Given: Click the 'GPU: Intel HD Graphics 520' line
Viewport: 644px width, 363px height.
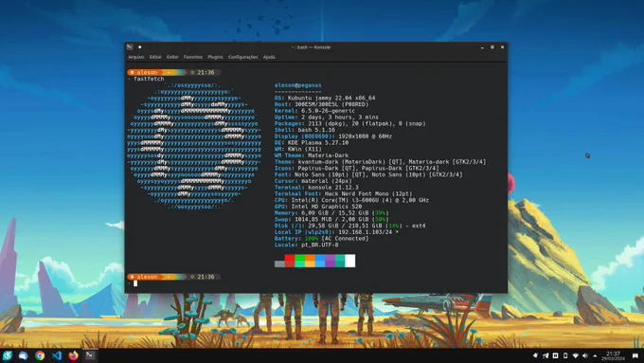Looking at the screenshot, I should click(x=318, y=207).
